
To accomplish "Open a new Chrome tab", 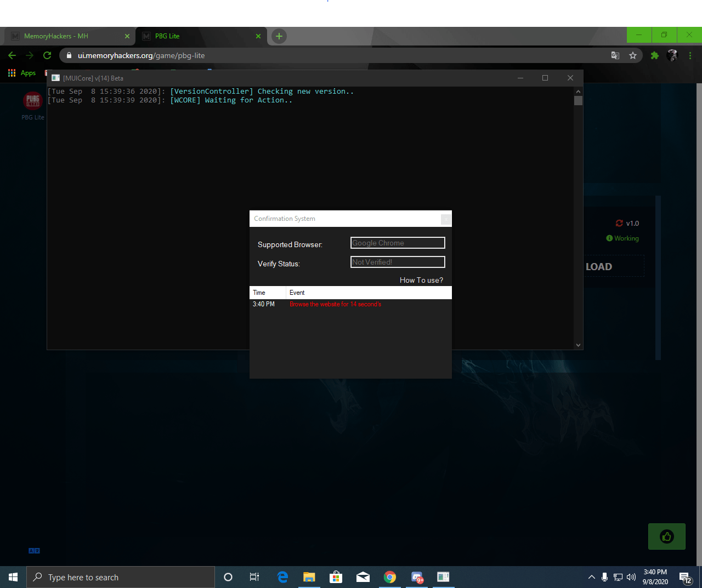I will 279,36.
